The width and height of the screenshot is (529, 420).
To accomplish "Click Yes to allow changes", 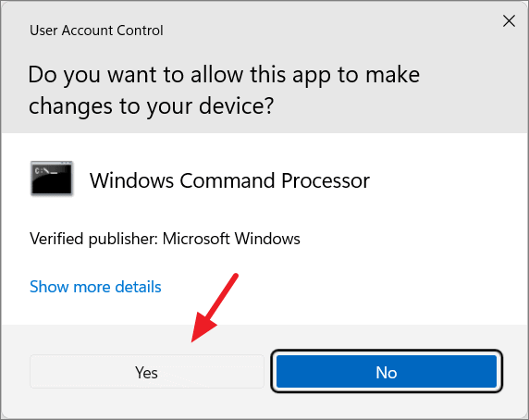I will [x=147, y=372].
